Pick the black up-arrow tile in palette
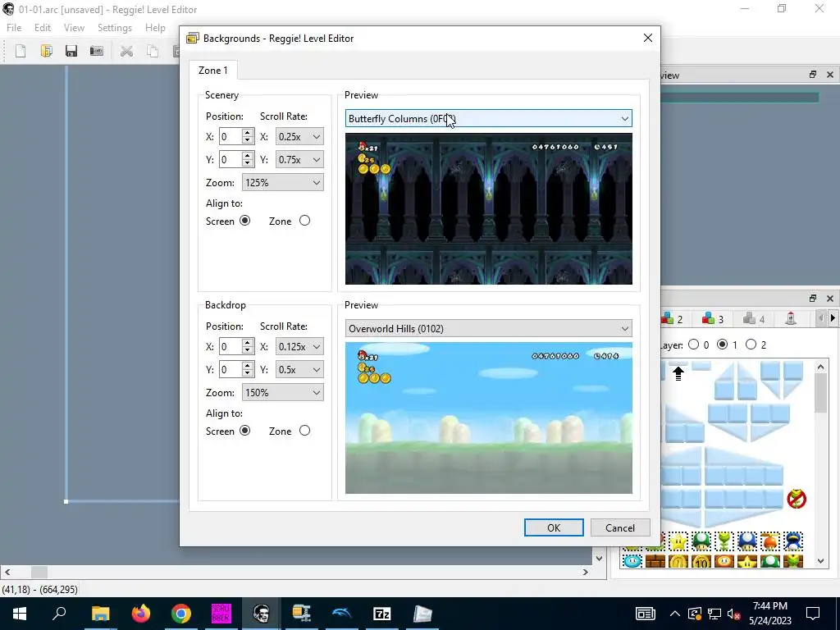 (678, 373)
